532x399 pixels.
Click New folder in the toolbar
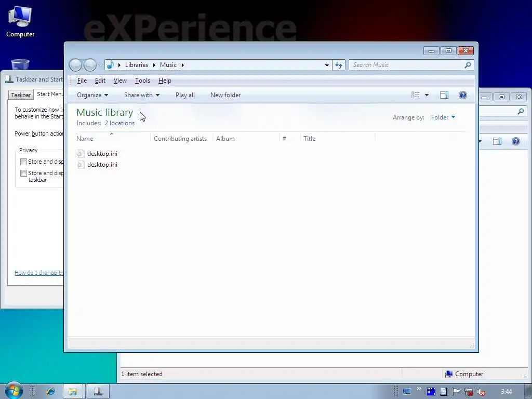225,95
